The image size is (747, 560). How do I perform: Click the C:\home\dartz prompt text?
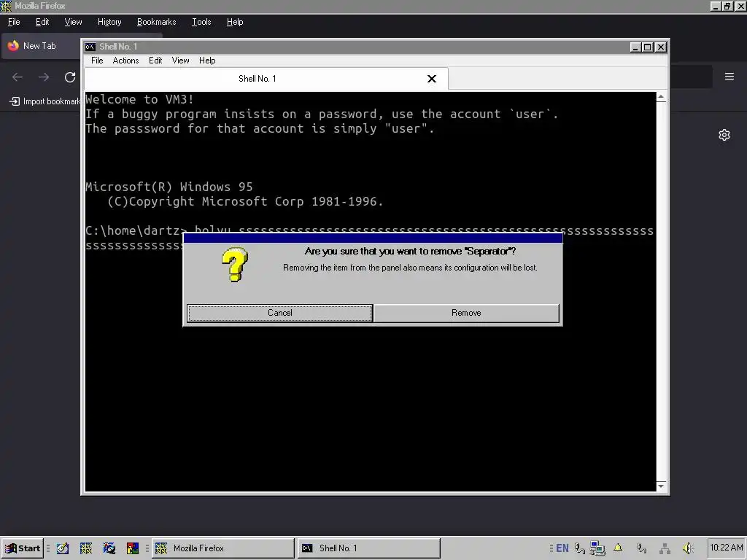click(136, 231)
